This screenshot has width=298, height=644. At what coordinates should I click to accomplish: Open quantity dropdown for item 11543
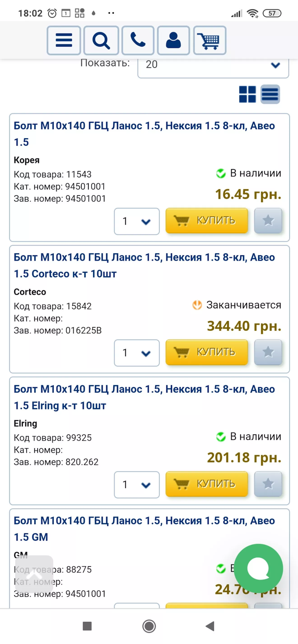137,221
